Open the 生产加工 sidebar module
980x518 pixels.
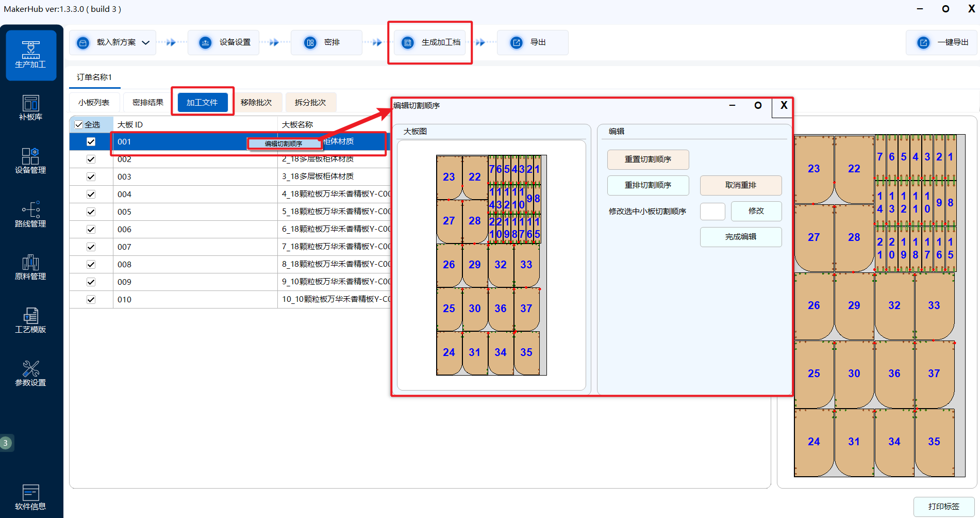(x=31, y=55)
